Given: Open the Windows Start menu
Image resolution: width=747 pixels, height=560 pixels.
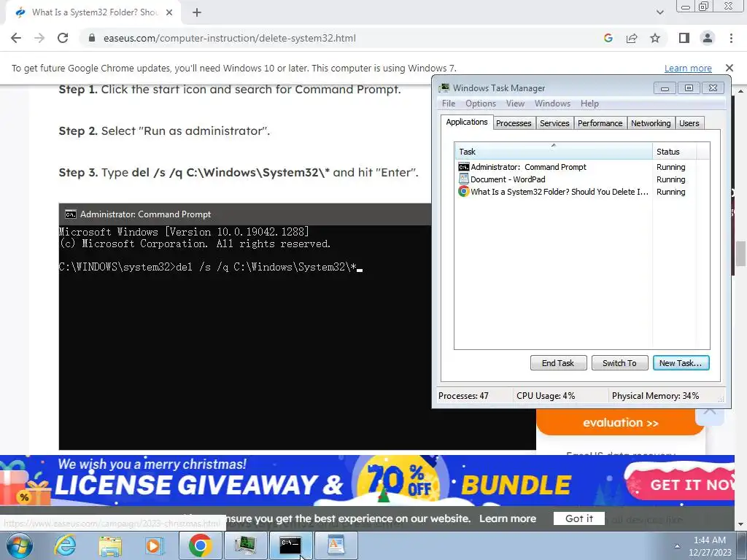Looking at the screenshot, I should coord(19,545).
